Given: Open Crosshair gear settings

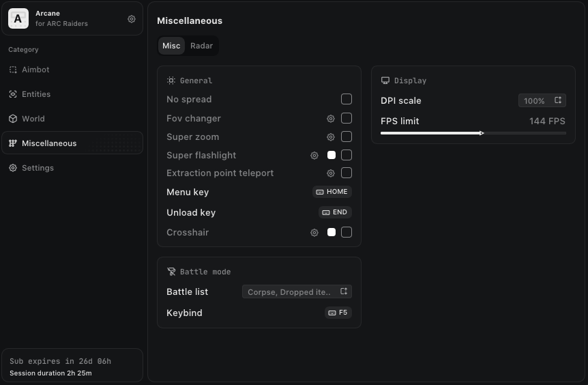Looking at the screenshot, I should (x=314, y=233).
